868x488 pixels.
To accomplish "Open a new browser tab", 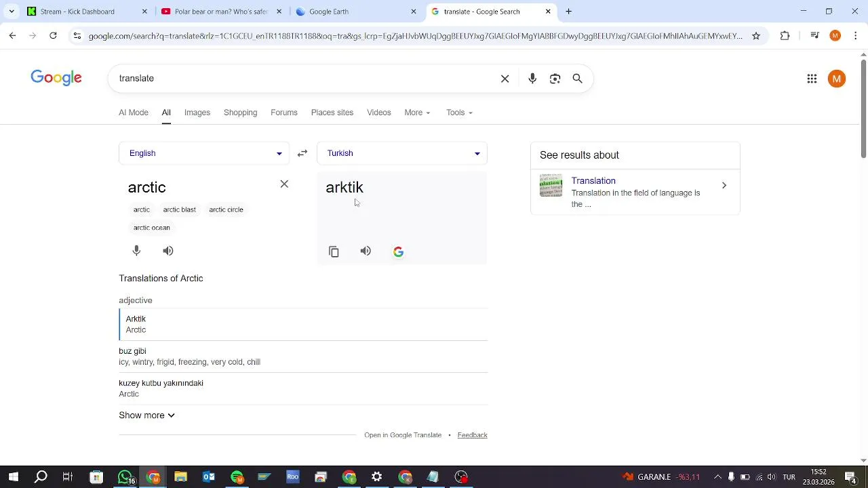I will coord(568,12).
